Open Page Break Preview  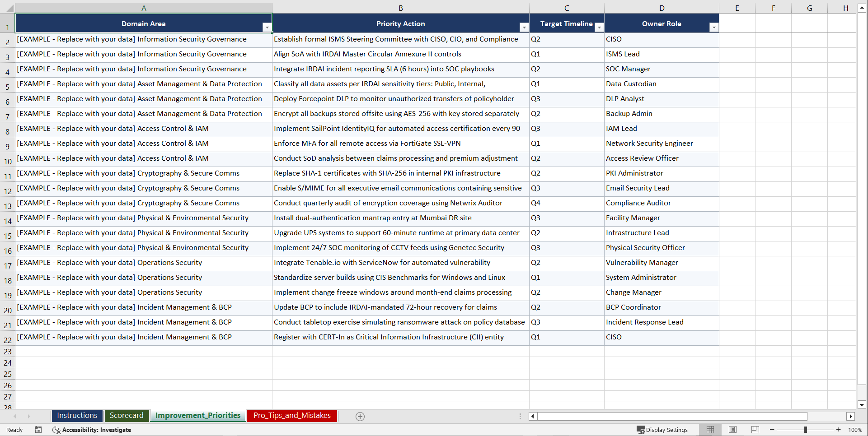755,430
